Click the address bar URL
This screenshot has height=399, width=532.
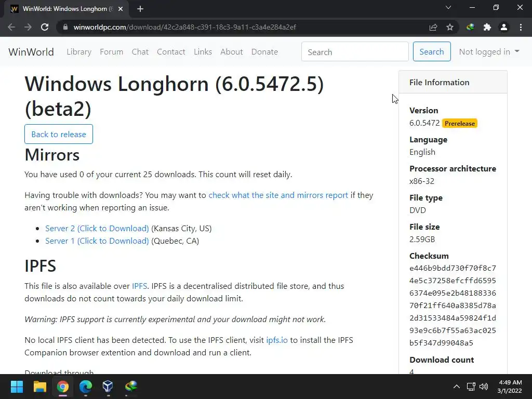pyautogui.click(x=184, y=27)
